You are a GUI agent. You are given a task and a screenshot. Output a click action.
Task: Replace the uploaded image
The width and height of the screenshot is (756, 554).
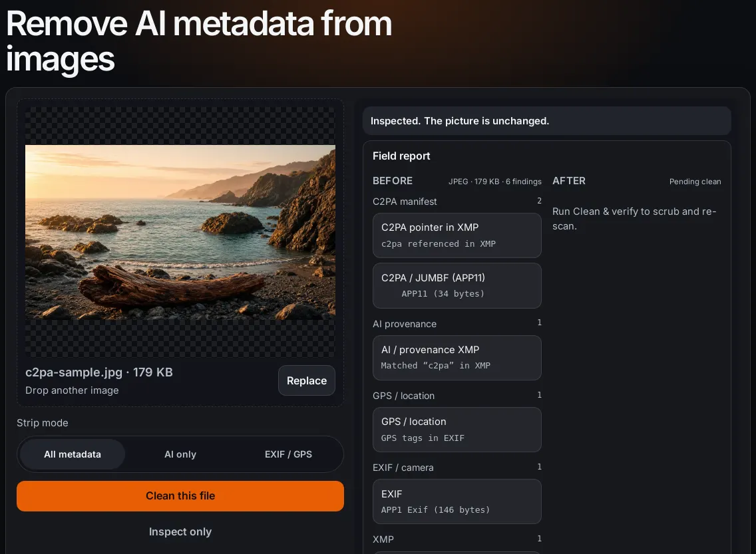click(307, 380)
